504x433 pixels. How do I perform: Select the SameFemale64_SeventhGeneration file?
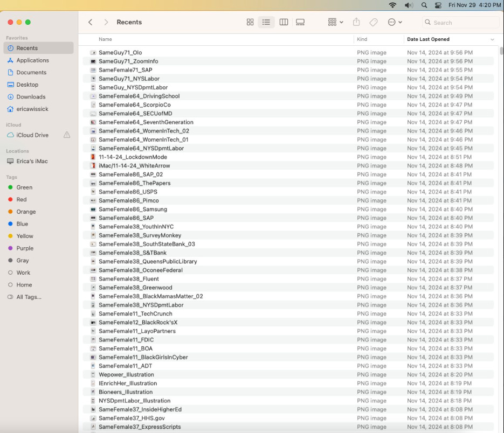pyautogui.click(x=288, y=122)
